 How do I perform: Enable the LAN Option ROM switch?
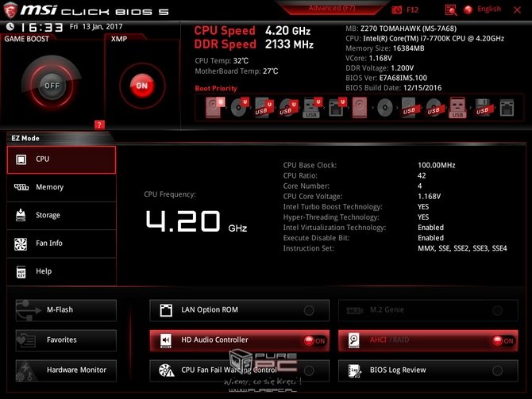pos(308,310)
